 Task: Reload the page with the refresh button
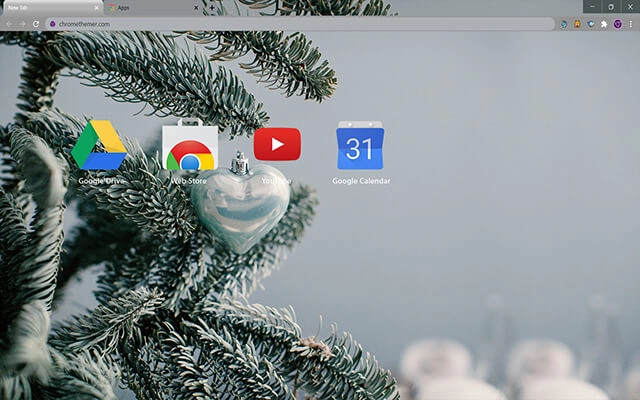[x=36, y=24]
